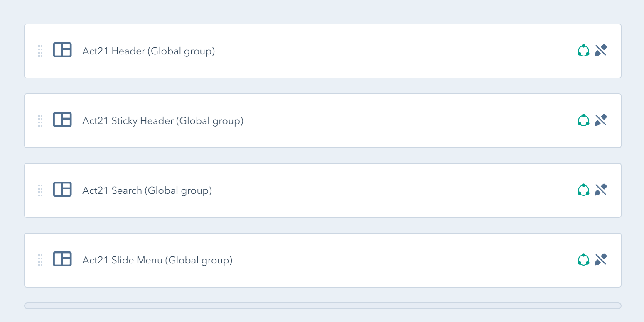The height and width of the screenshot is (322, 644).
Task: Click the Act21 Header layout module icon
Action: tap(62, 50)
